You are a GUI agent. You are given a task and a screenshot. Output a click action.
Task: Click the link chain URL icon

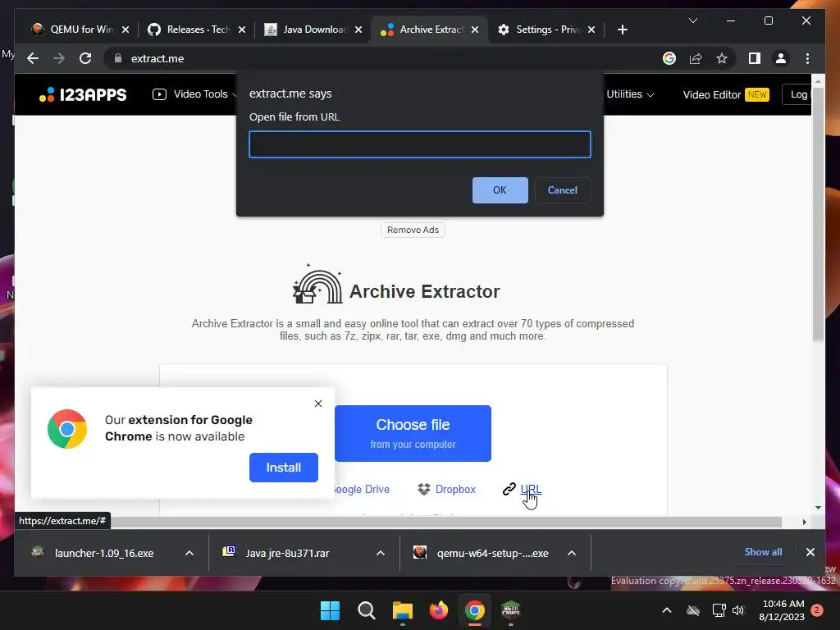point(509,489)
